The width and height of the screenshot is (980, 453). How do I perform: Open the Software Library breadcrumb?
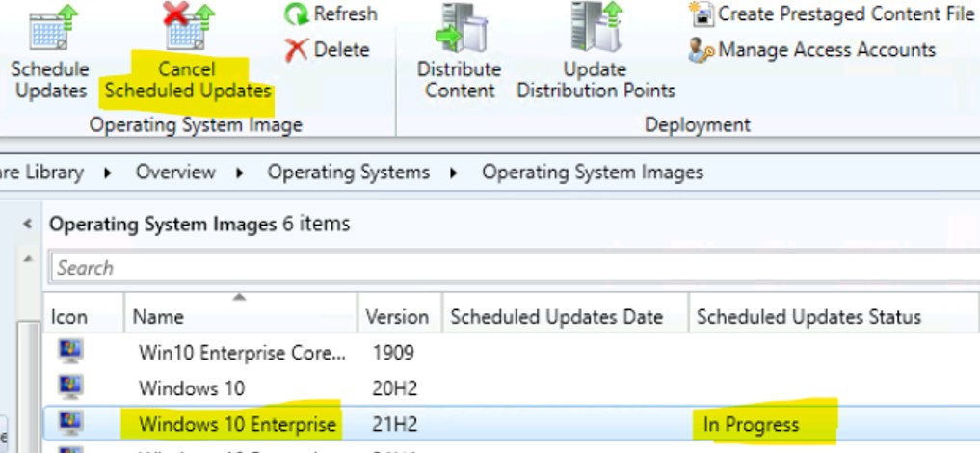coord(41,172)
